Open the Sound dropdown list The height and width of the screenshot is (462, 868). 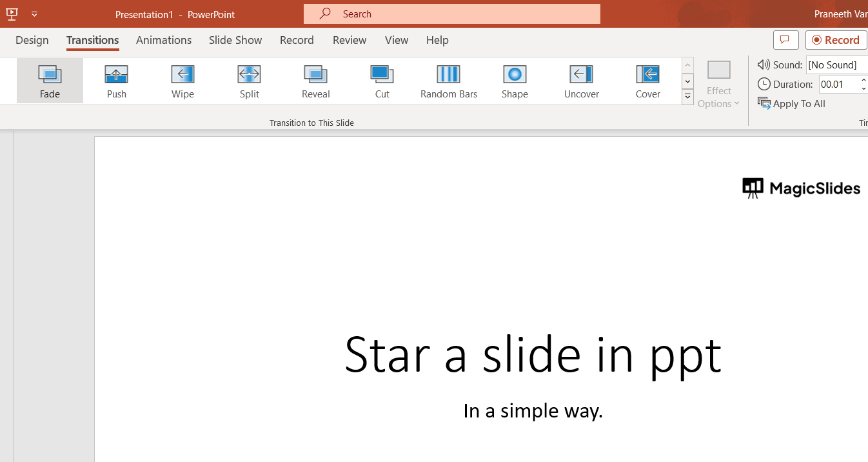pyautogui.click(x=836, y=65)
